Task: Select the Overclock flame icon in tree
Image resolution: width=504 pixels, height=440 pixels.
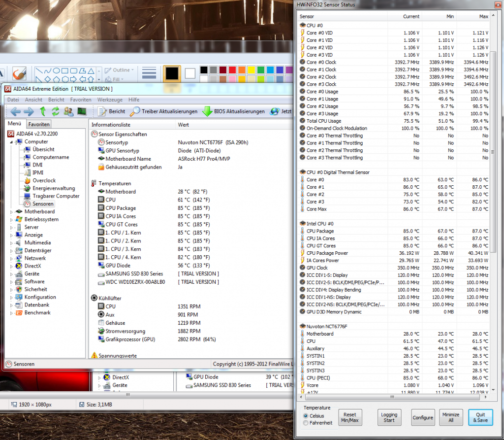Action: click(x=27, y=180)
